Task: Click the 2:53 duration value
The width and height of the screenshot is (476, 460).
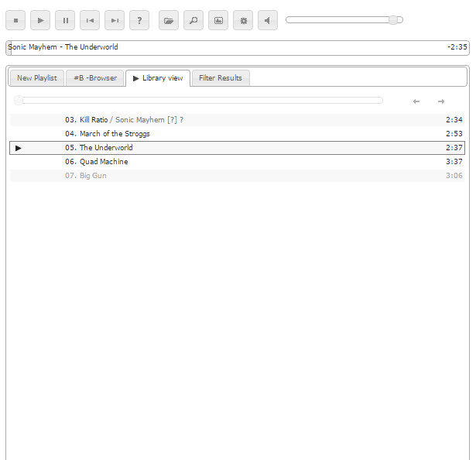Action: [x=454, y=134]
